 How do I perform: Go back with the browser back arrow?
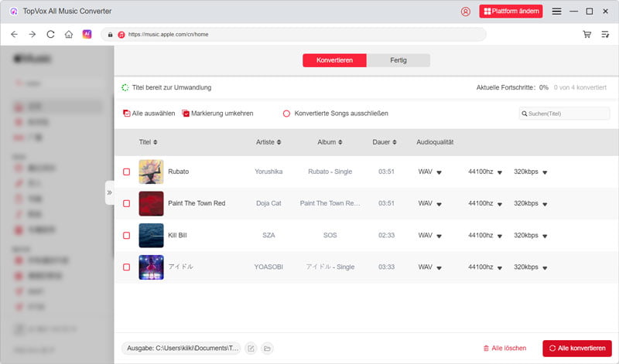tap(14, 34)
